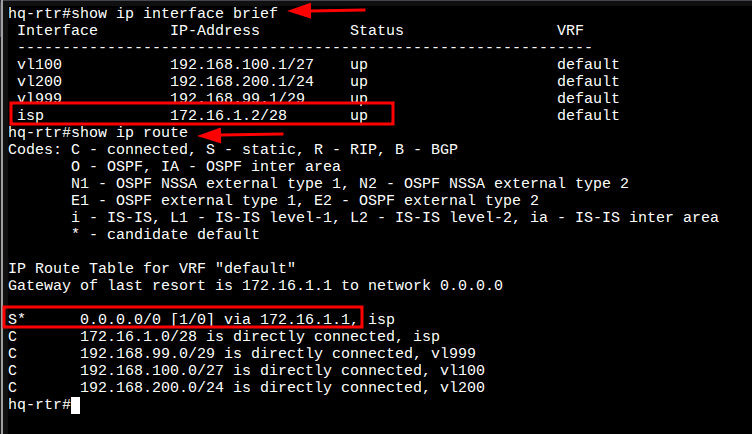Click the "Status" column header
The width and height of the screenshot is (752, 434).
[376, 30]
